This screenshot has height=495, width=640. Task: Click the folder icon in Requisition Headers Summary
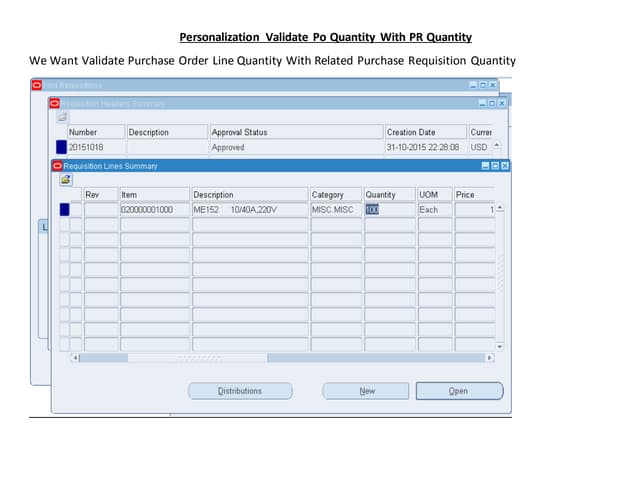tap(62, 117)
